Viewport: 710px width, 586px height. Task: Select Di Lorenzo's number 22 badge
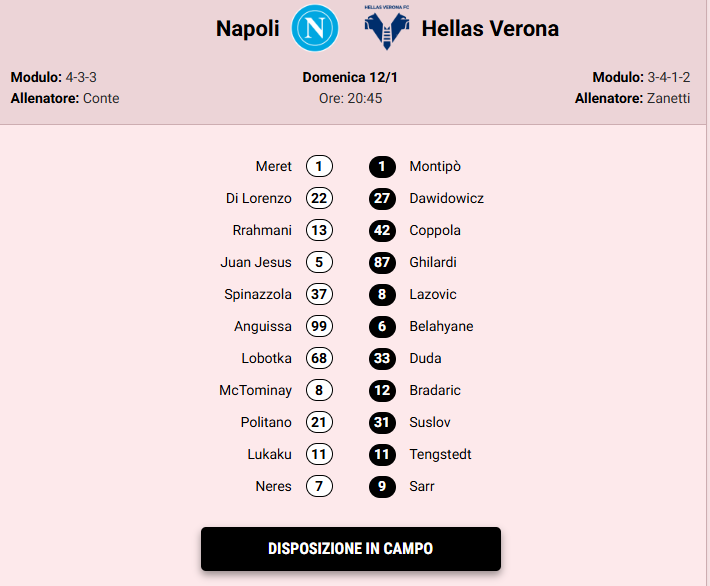319,199
